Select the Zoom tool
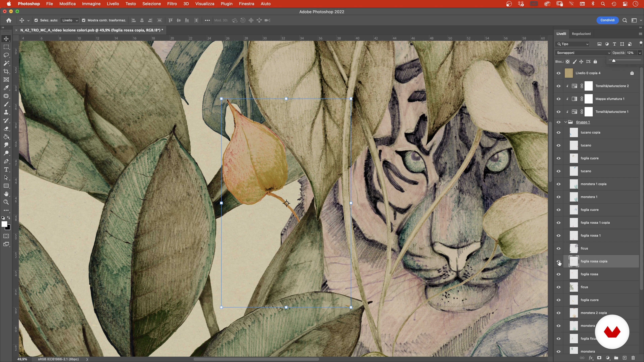644x362 pixels. pos(6,202)
